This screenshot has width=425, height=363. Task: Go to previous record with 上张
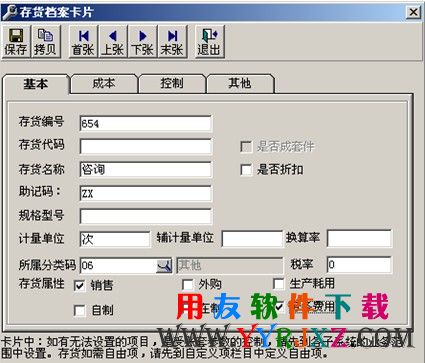pyautogui.click(x=113, y=42)
